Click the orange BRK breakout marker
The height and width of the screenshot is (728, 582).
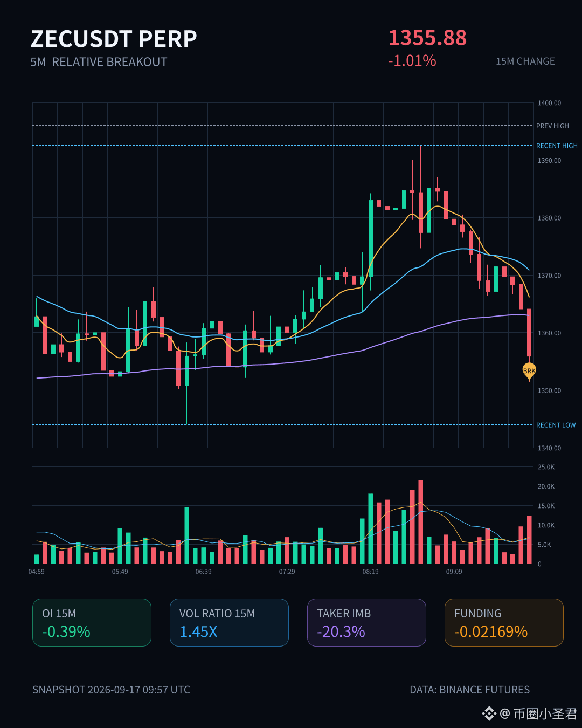pos(529,371)
